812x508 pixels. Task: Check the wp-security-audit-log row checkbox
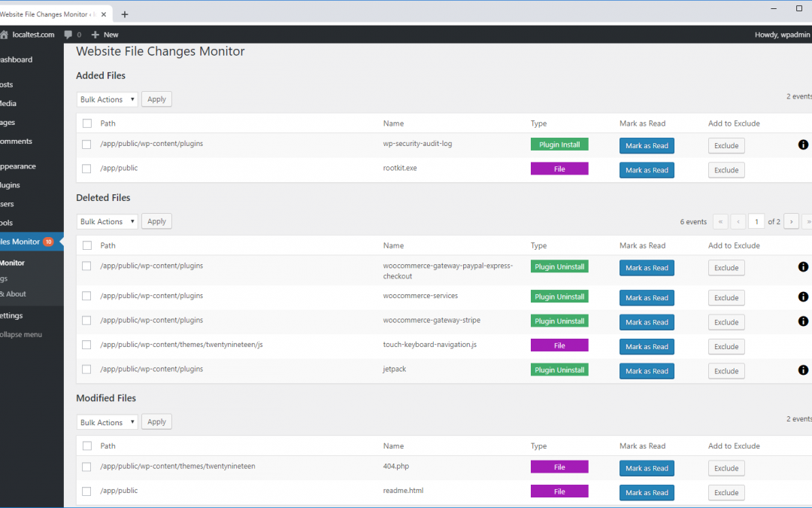click(86, 144)
